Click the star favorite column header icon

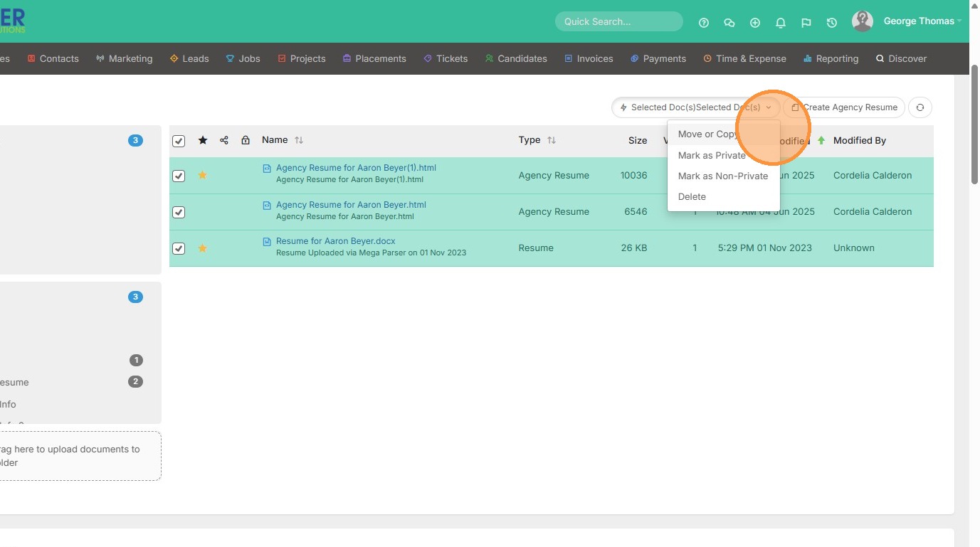coord(203,140)
